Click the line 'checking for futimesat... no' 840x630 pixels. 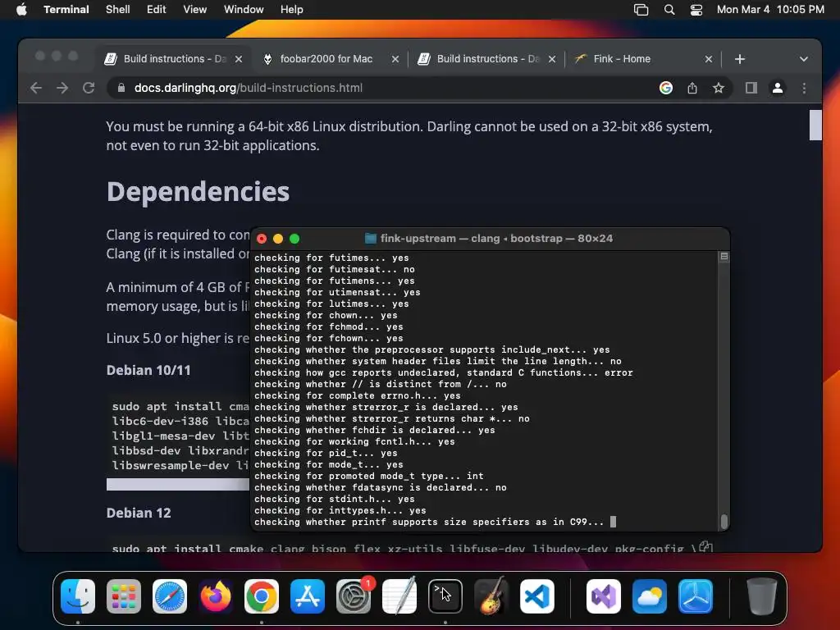[335, 269]
